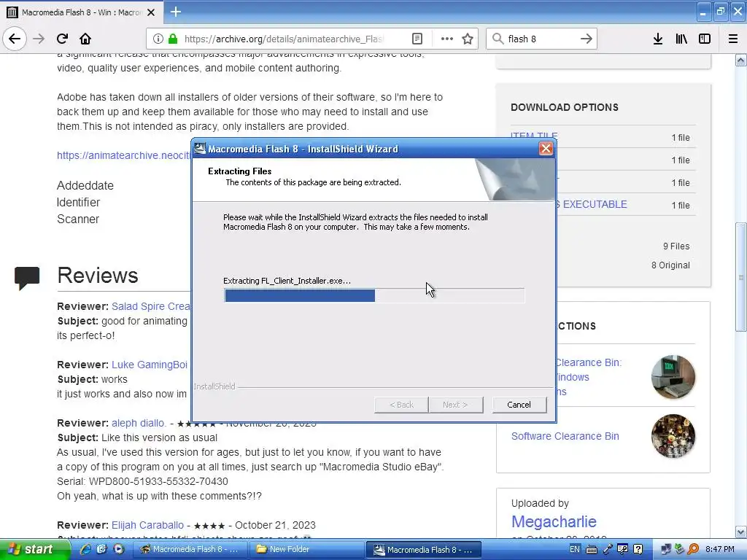Click the reviews speech bubble icon

tap(27, 278)
